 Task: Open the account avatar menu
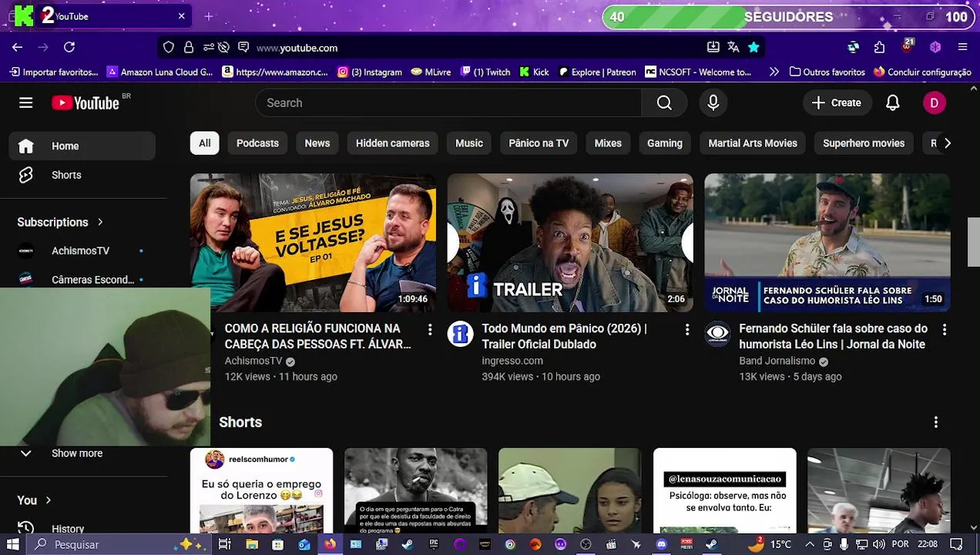pos(934,103)
